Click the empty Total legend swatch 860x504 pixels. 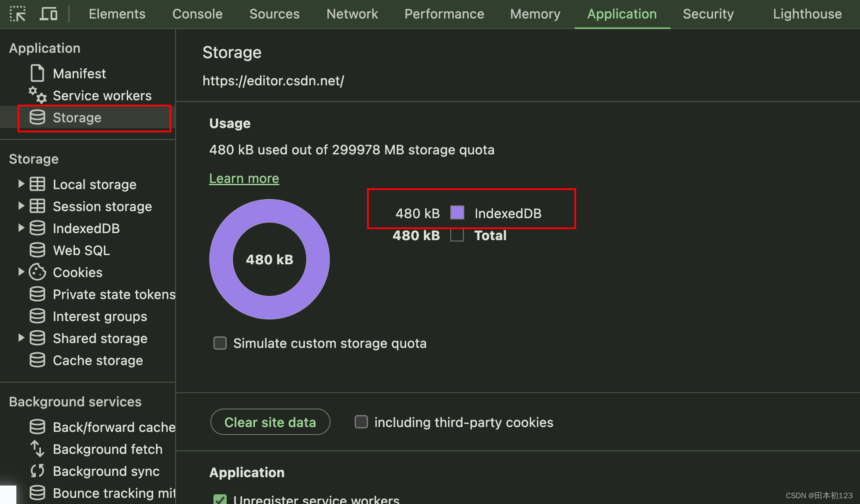click(457, 235)
